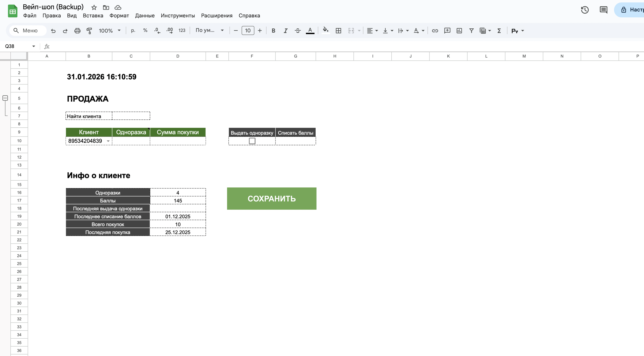Open the Расширения menu
644x356 pixels.
coord(217,15)
